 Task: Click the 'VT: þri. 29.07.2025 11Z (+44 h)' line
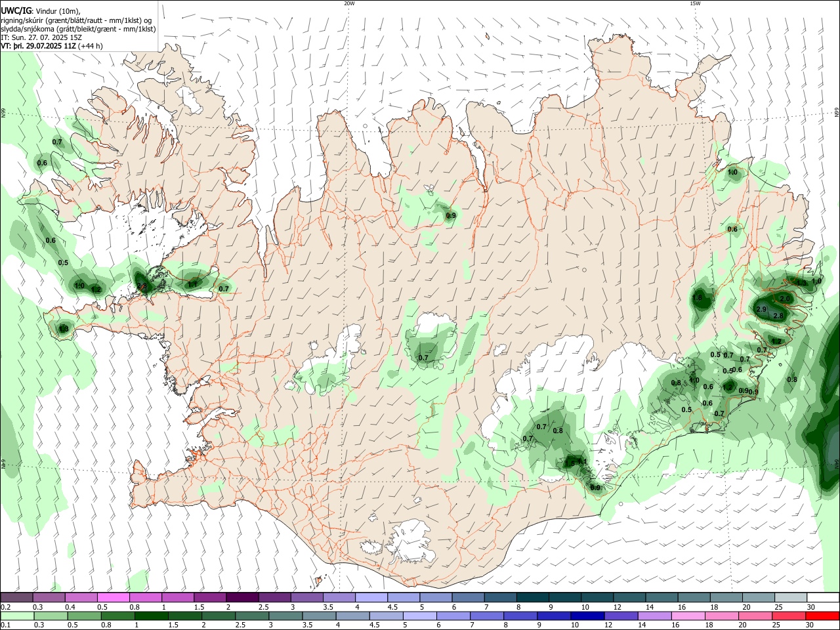pyautogui.click(x=52, y=46)
